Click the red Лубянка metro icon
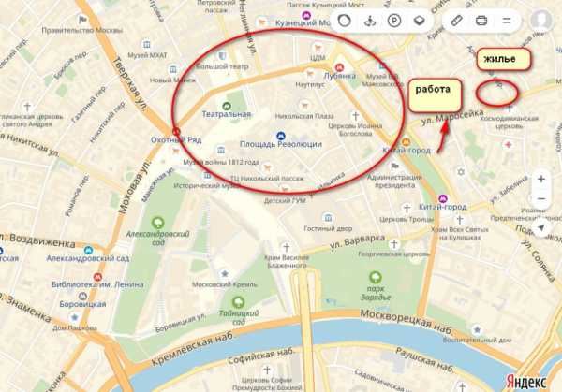This screenshot has height=392, width=562. point(339,67)
